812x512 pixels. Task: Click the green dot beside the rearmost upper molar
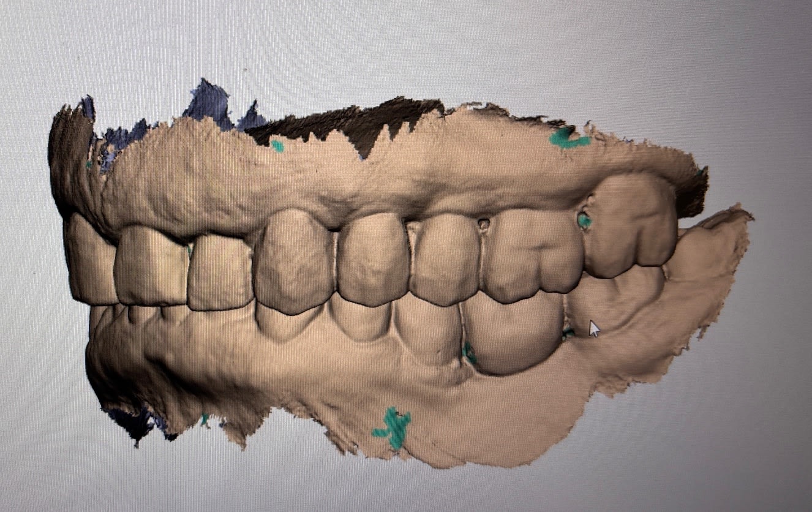585,220
